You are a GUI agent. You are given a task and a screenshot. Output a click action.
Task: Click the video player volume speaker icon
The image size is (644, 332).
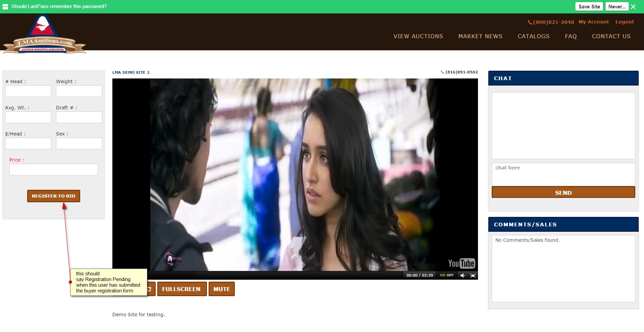[x=463, y=275]
